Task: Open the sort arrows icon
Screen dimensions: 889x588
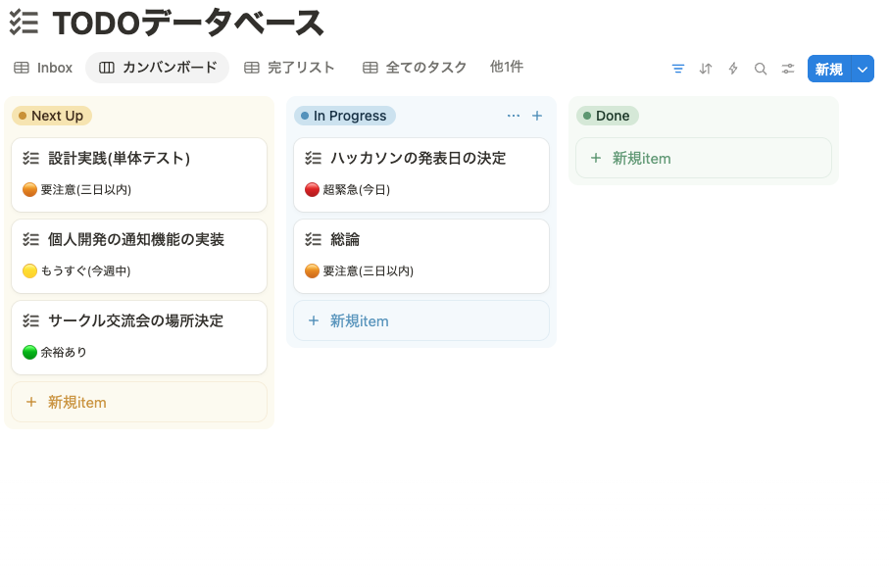Action: click(x=706, y=69)
